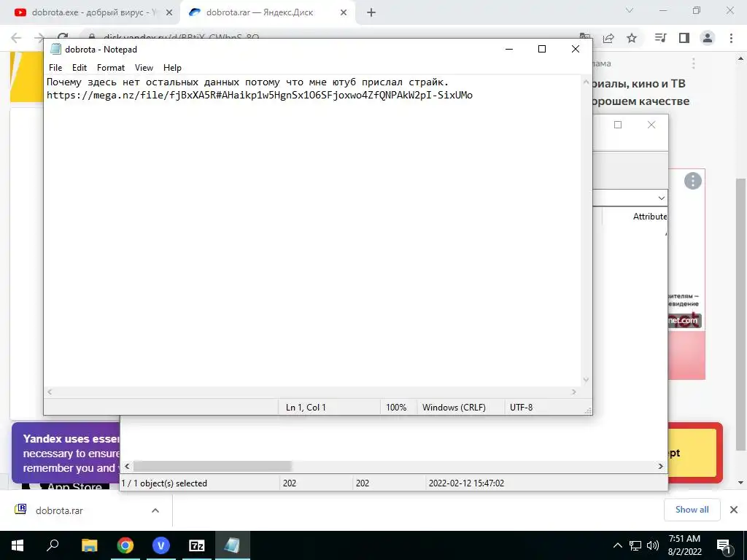Click the page scrollbar up arrow
Screen dimensions: 747x560
(740, 59)
